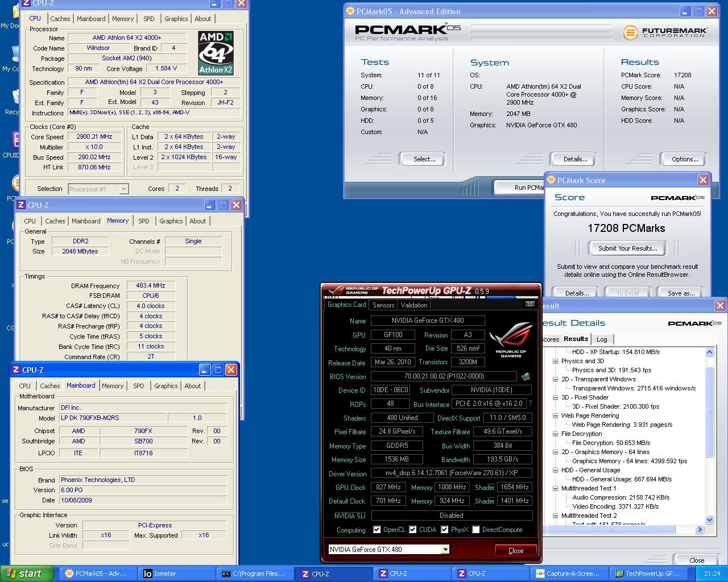Image resolution: width=728 pixels, height=582 pixels.
Task: Click the DRAM Frequency 483.4 MHz value
Action: 150,285
